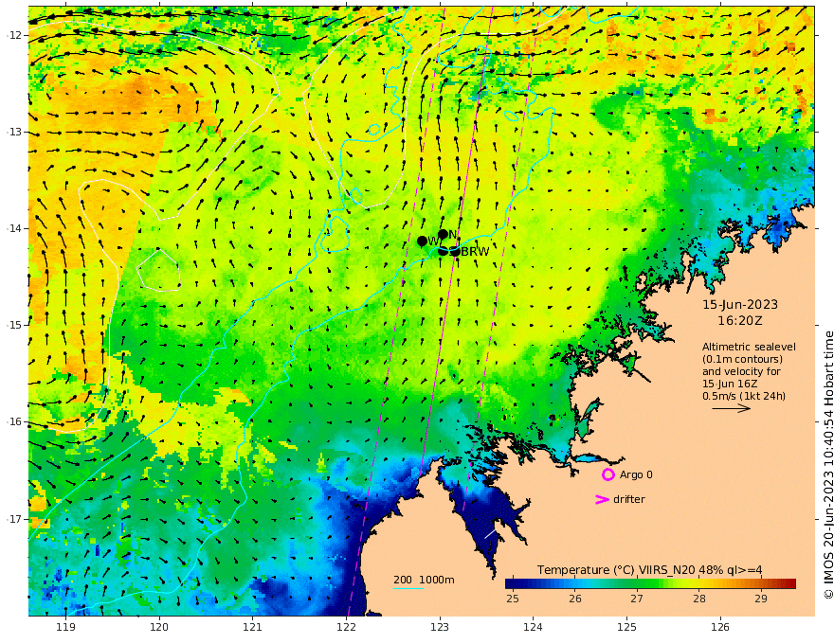Click longitude axis label 122

coord(346,627)
